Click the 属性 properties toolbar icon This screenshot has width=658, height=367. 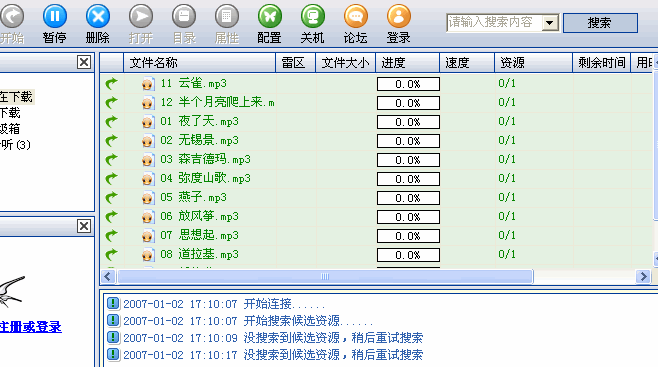(x=227, y=17)
